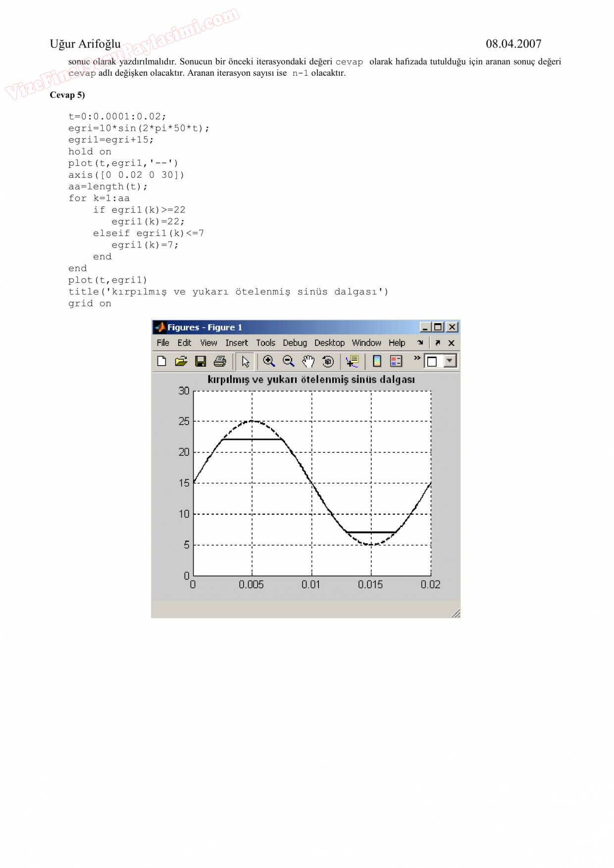
Task: Toggle the Insert Colorbar button
Action: pyautogui.click(x=377, y=361)
